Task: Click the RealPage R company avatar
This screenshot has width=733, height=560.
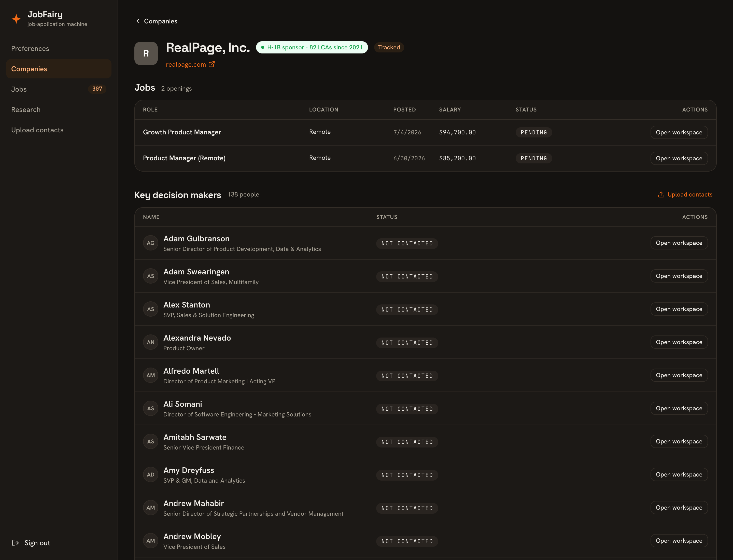Action: 146,53
